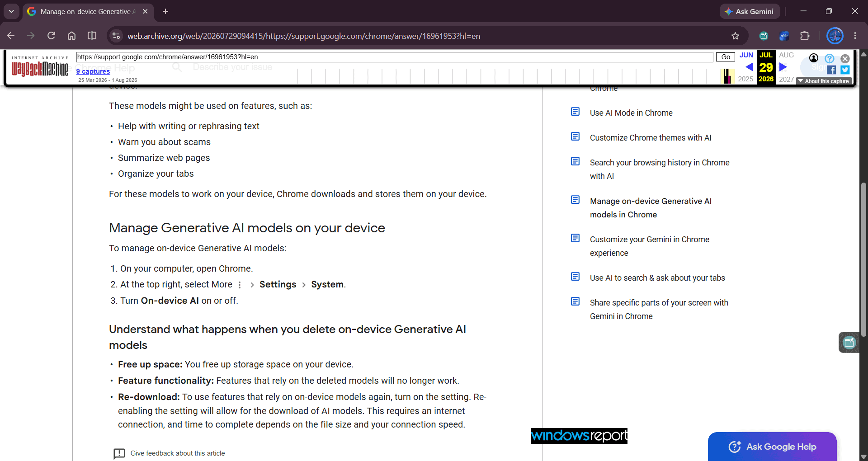Viewport: 868px width, 461px height.
Task: Click the capture sparkline timeline marker
Action: tap(727, 76)
